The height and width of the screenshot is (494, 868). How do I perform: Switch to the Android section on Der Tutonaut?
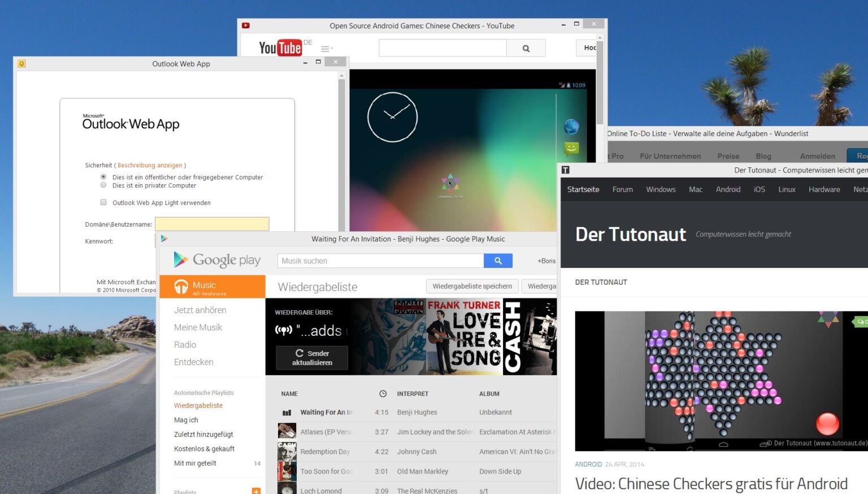click(x=728, y=189)
